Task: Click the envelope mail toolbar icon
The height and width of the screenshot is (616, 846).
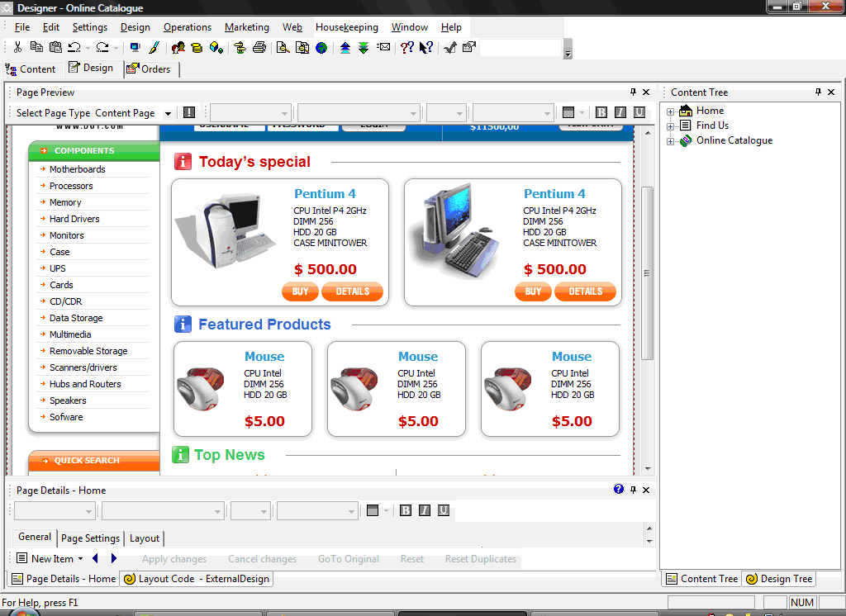Action: tap(383, 47)
